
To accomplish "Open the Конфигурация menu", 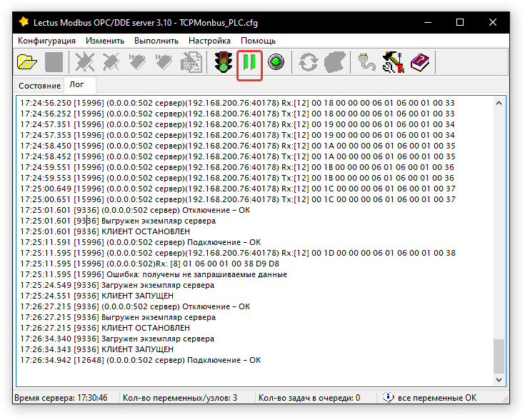I will pyautogui.click(x=46, y=41).
